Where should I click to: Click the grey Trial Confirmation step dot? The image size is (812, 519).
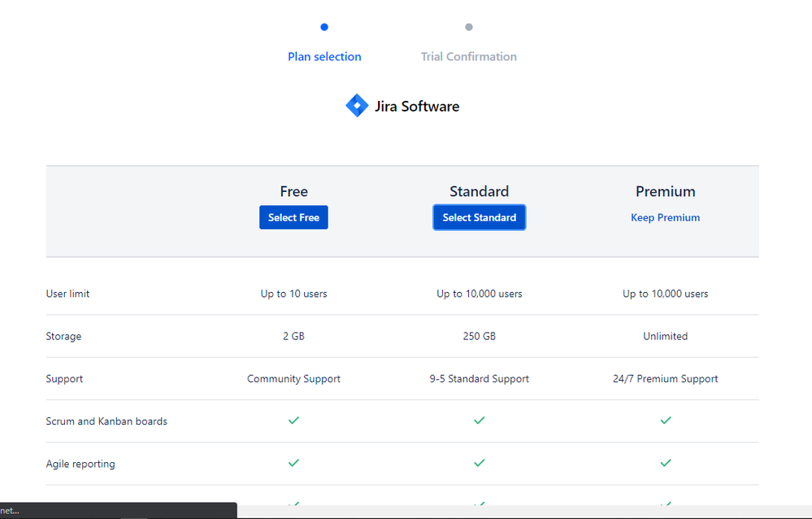pos(469,27)
